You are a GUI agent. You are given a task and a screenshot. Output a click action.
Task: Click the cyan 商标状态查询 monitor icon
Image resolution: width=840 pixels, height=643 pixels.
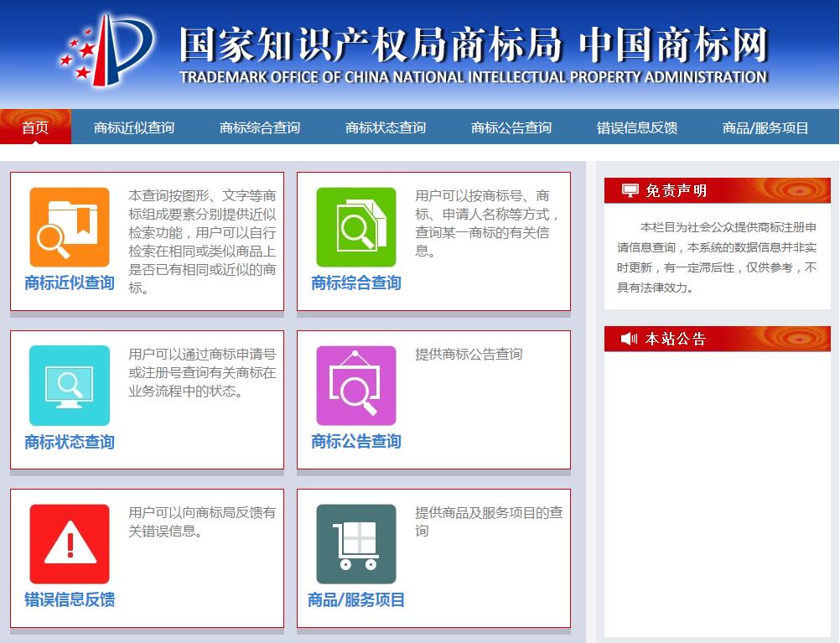70,386
